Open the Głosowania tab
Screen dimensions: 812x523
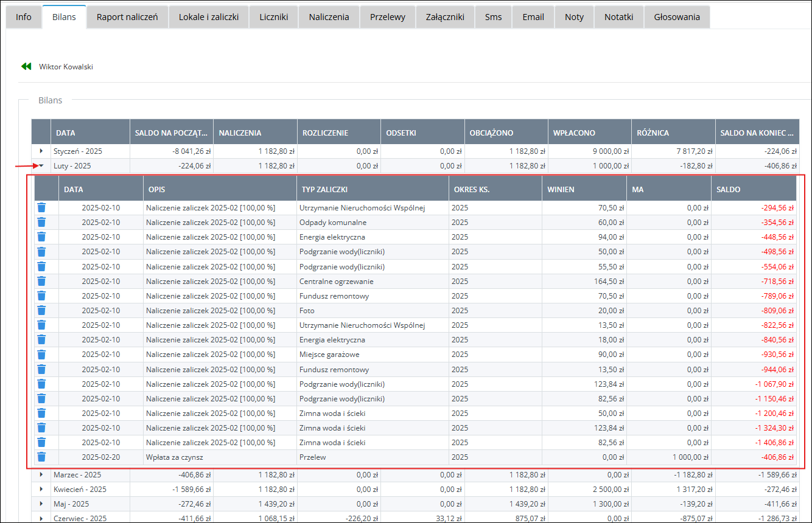click(676, 17)
